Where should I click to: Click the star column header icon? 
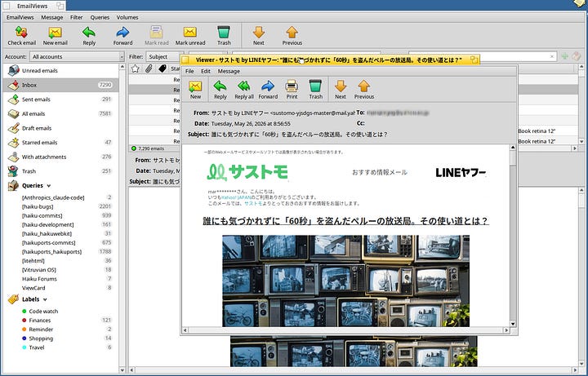pos(136,69)
